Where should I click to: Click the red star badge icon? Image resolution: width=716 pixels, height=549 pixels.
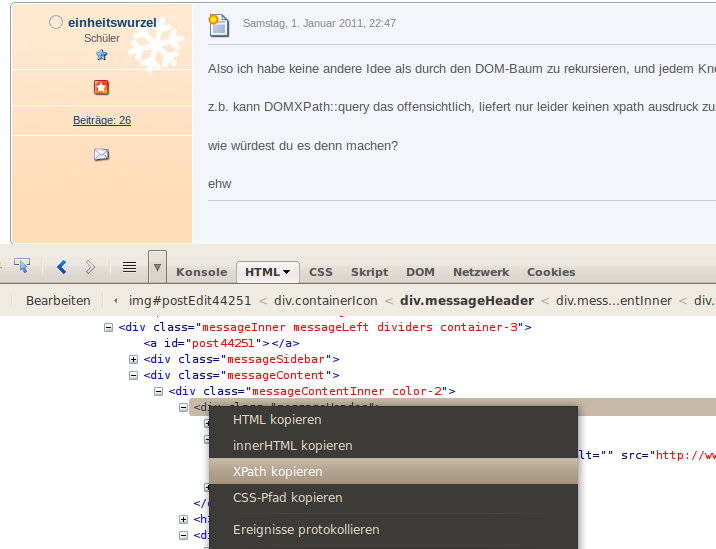[101, 88]
